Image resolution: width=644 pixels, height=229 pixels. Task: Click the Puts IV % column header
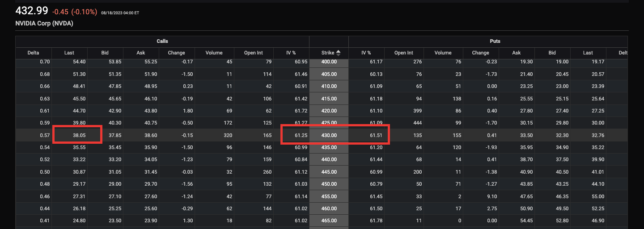[366, 53]
